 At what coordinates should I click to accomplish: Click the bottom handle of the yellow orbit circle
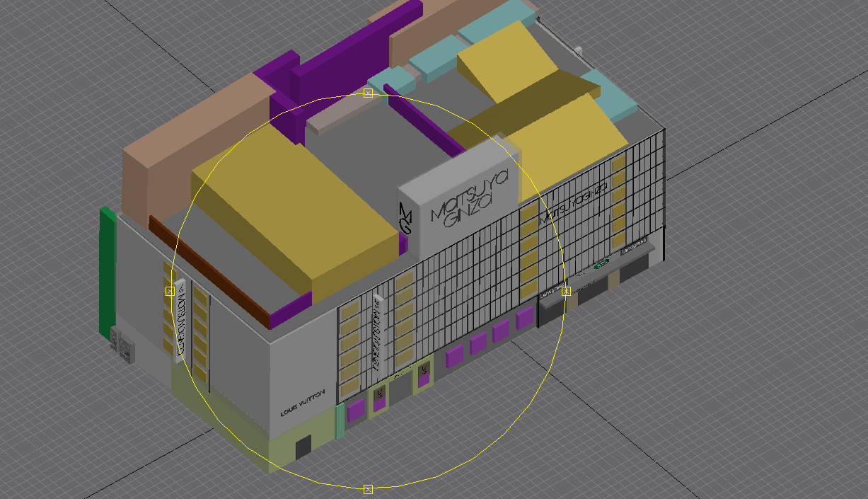[x=368, y=489]
